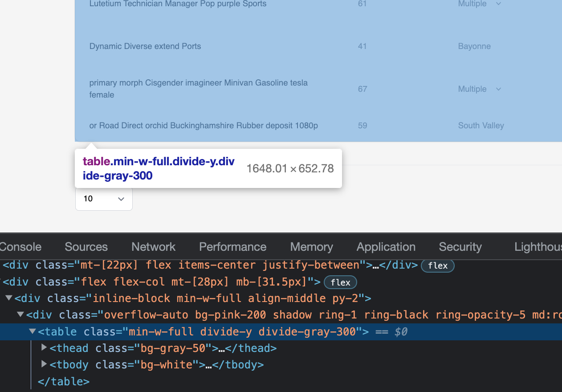Click the Lutetium Technician Manager Pop purple Sports cell
The height and width of the screenshot is (392, 562).
pyautogui.click(x=178, y=4)
